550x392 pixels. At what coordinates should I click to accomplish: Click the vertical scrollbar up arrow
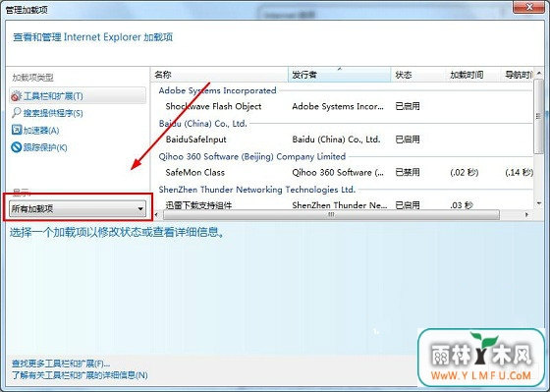point(539,74)
